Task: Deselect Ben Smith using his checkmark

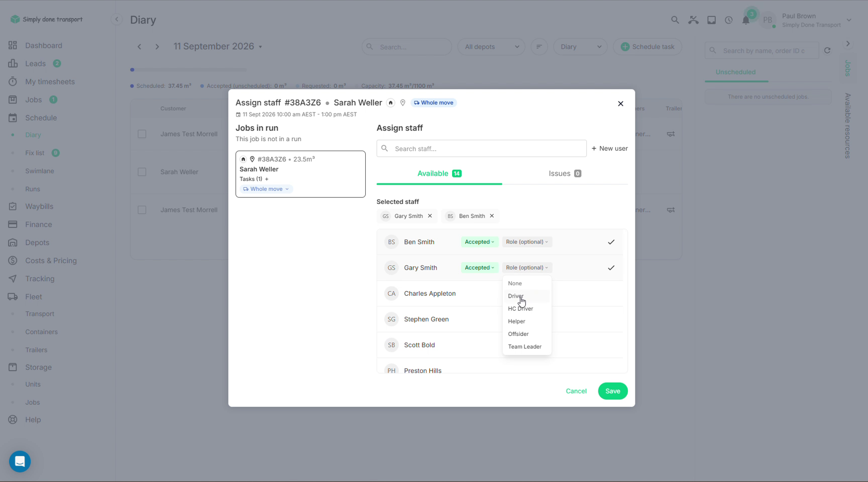Action: tap(611, 242)
